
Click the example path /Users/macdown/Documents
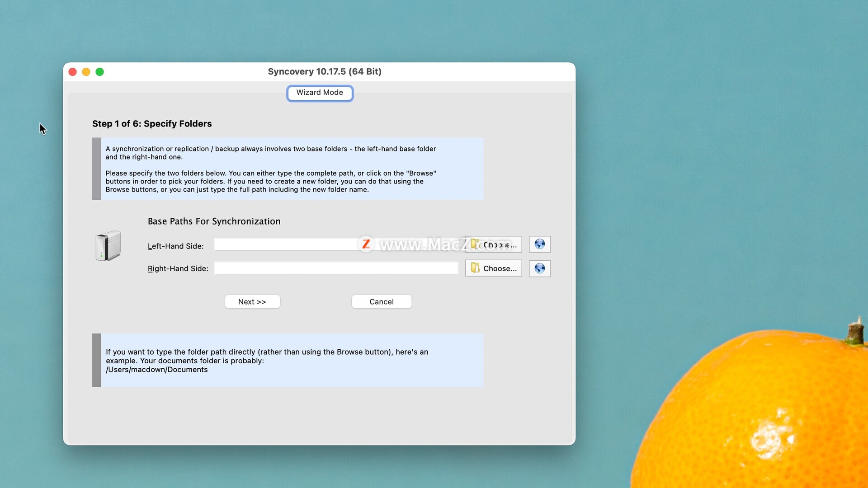(157, 370)
